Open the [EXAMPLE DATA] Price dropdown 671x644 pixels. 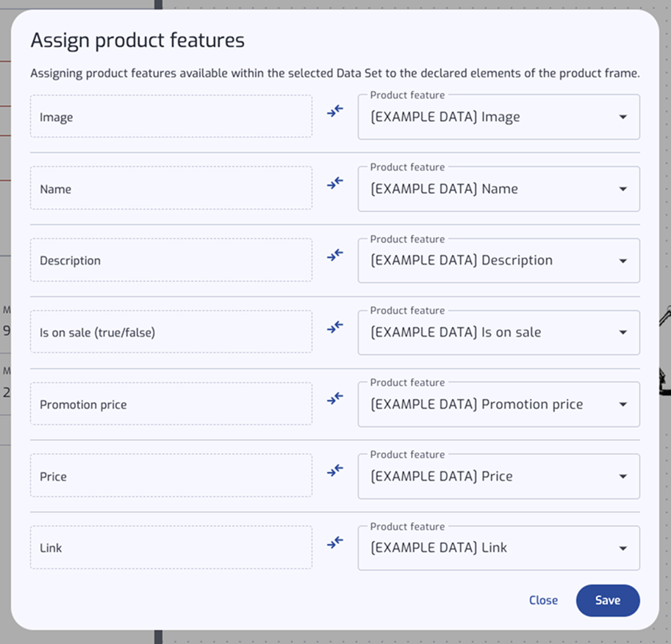(x=499, y=476)
